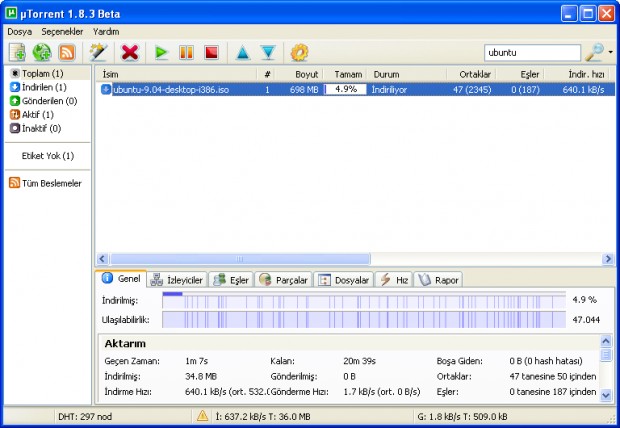Select Aktif (1) category
This screenshot has height=428, width=620.
pos(32,115)
